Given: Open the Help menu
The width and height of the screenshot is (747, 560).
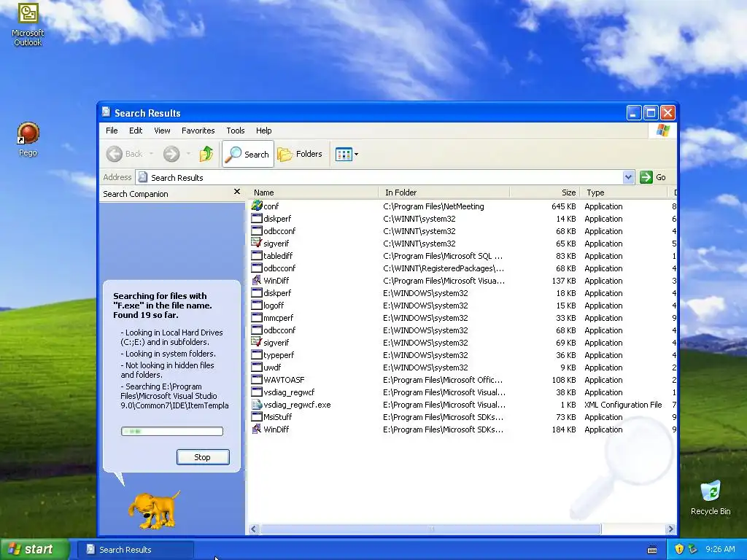Looking at the screenshot, I should coord(263,131).
